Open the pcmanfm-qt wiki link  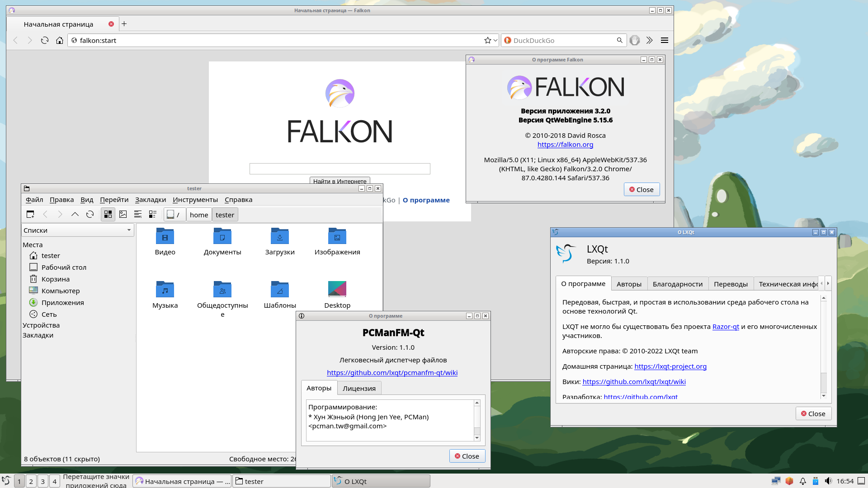[x=392, y=373]
